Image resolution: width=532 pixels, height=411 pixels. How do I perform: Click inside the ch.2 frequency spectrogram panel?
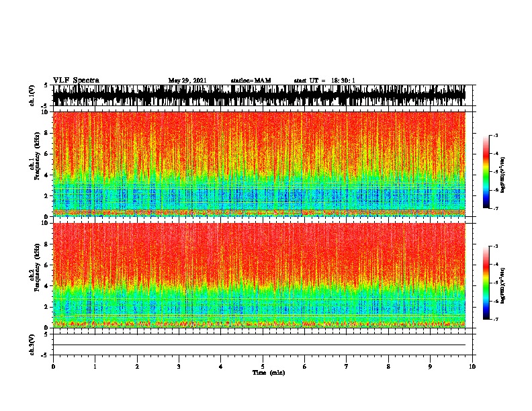tap(259, 275)
